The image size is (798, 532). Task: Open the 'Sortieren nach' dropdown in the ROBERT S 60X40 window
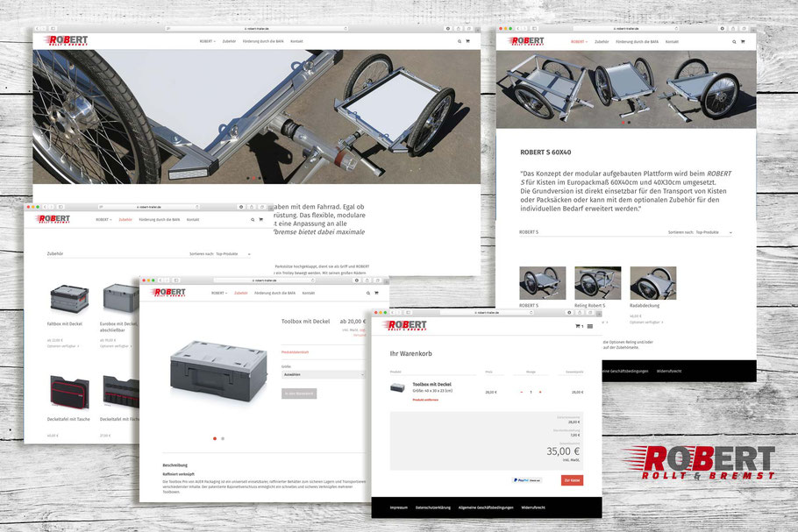pos(701,232)
